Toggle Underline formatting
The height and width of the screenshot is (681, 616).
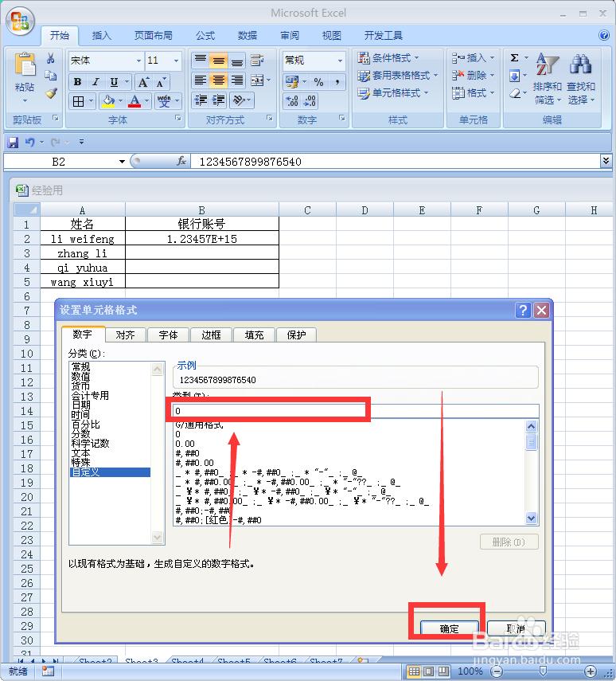click(x=114, y=82)
